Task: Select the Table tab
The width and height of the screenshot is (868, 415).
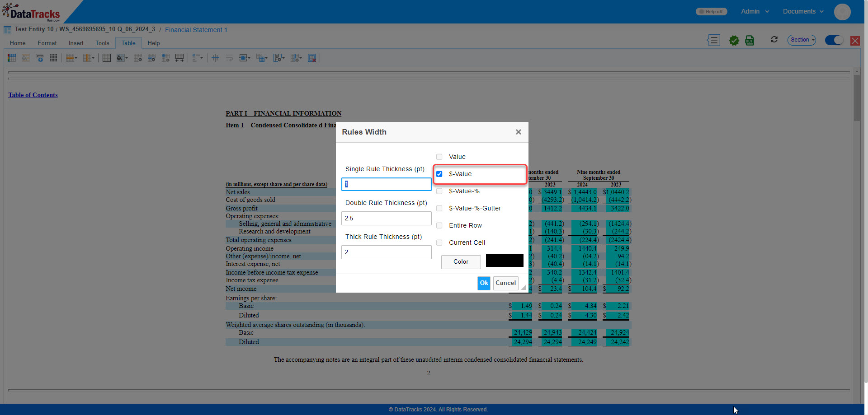Action: click(128, 43)
